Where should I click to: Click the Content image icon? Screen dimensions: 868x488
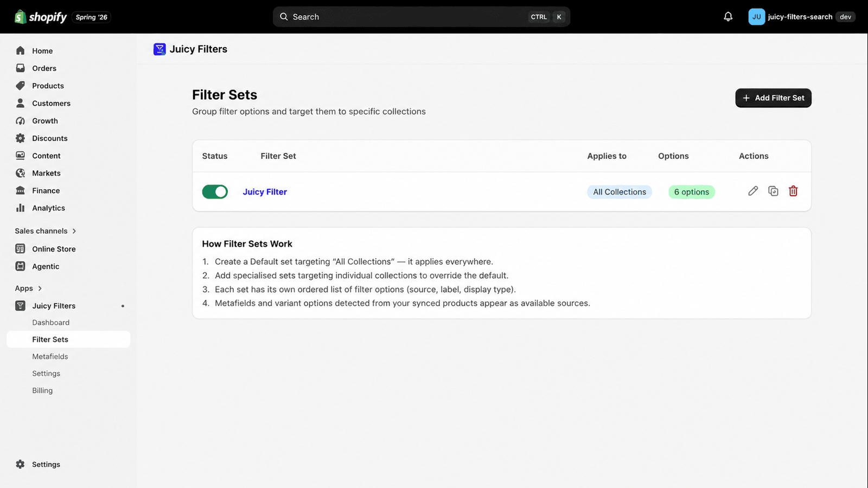[21, 156]
